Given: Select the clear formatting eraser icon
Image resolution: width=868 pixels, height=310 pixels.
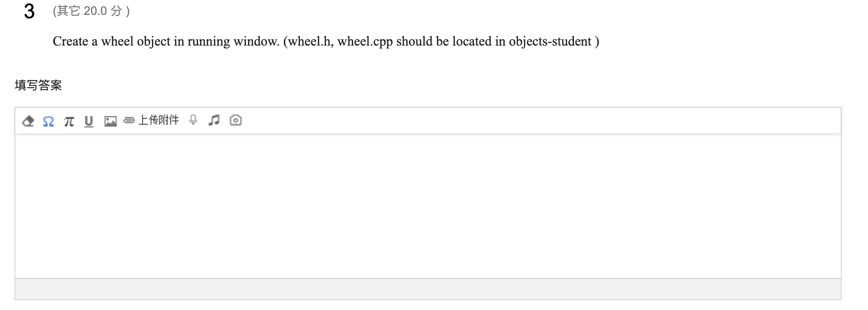Looking at the screenshot, I should point(29,121).
